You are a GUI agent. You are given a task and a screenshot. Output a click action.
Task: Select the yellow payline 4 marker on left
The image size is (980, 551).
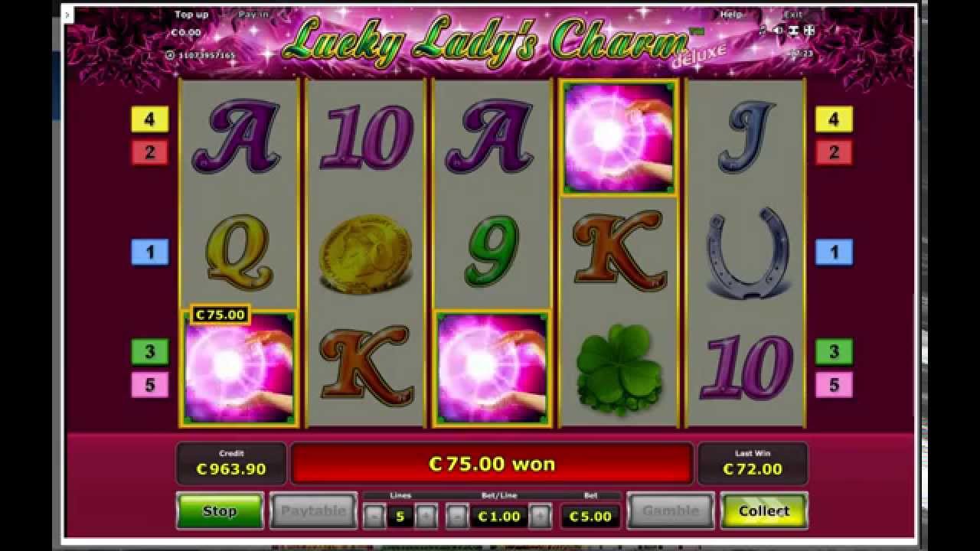(149, 119)
